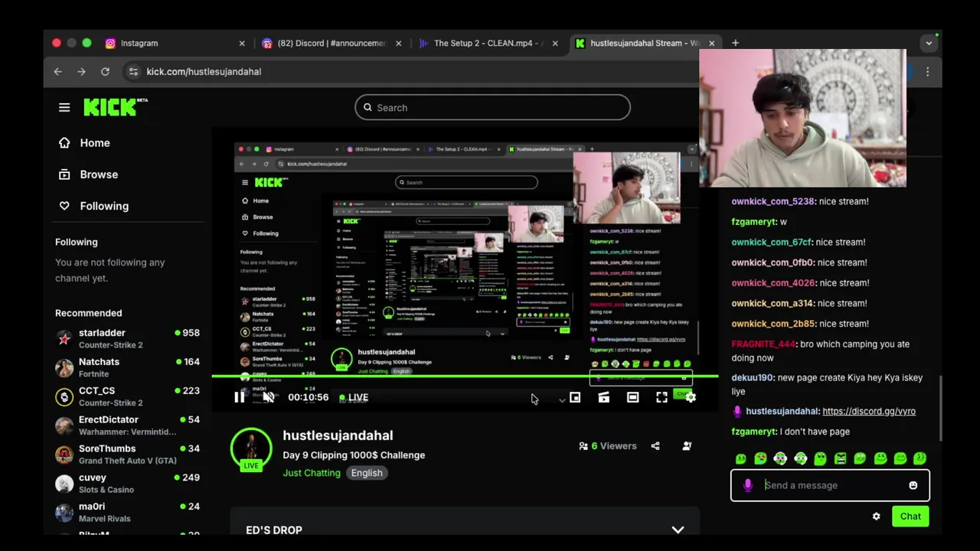Open chat settings gear near Chat button
Viewport: 980px width, 551px height.
tap(876, 517)
